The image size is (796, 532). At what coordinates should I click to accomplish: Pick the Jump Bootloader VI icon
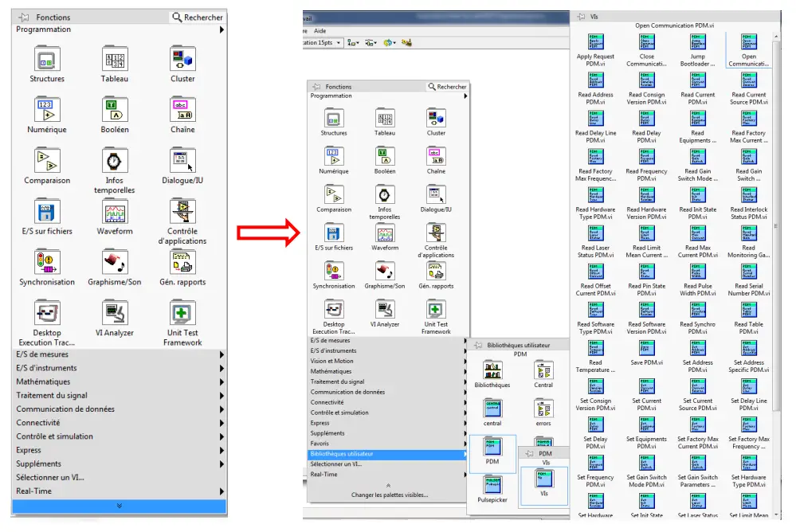697,42
